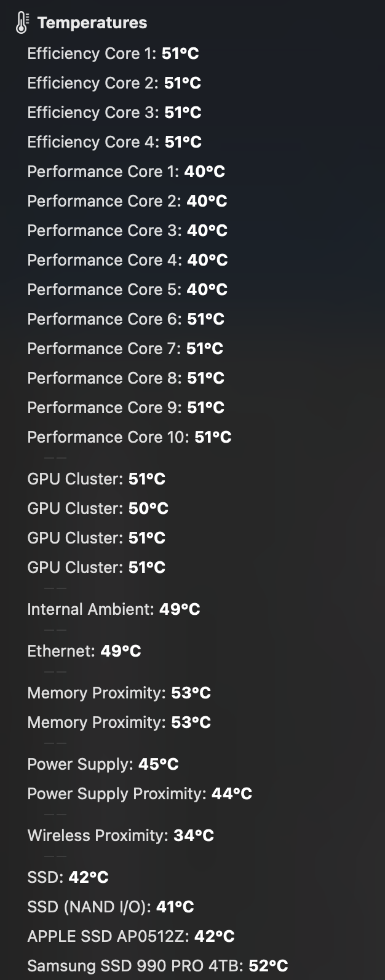The height and width of the screenshot is (980, 385).
Task: Click Samsung SSD 990 PRO 4TB reading
Action: tap(157, 966)
